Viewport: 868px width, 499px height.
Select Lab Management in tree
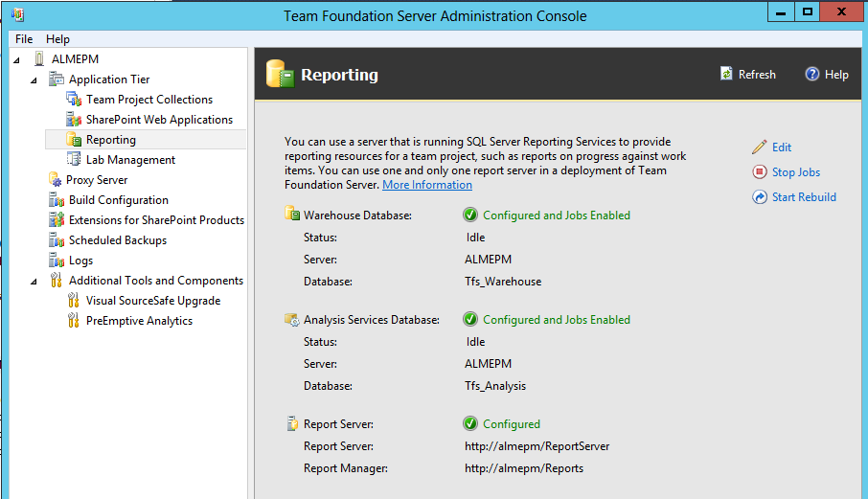click(x=130, y=160)
